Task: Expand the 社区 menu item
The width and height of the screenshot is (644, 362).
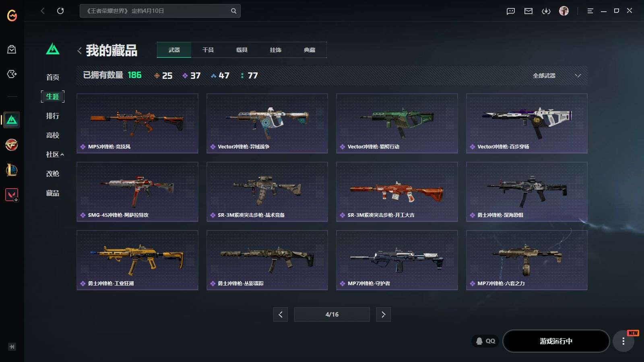Action: (55, 154)
